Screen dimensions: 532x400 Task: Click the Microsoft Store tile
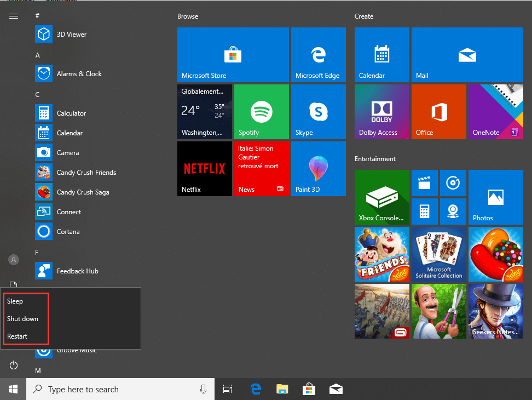coord(233,55)
